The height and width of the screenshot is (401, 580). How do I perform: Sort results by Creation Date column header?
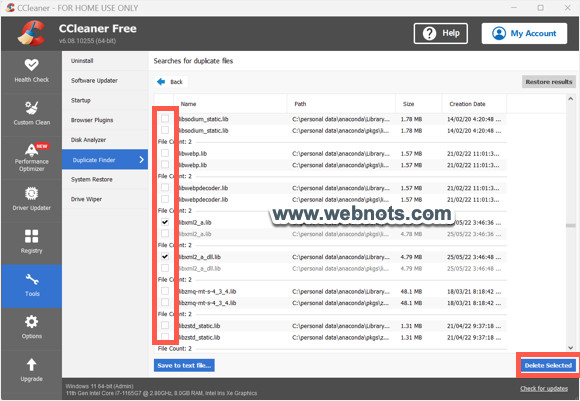(474, 104)
